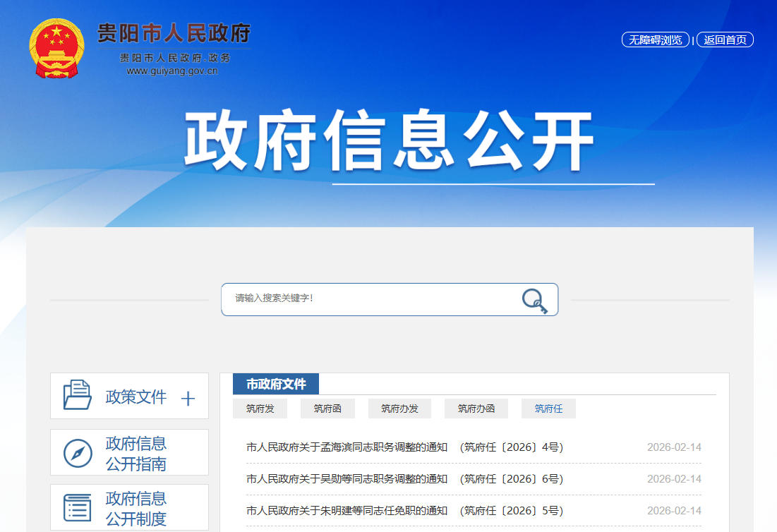Click the 市政府文件 section header

coord(276,385)
